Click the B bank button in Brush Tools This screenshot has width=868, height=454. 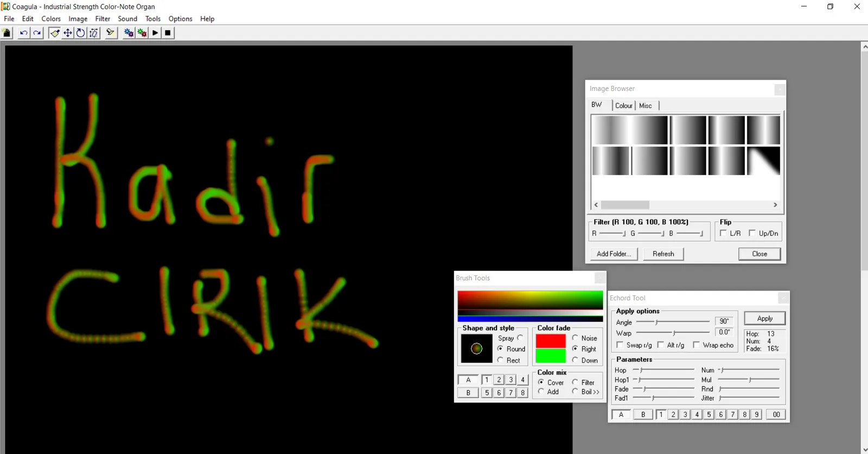click(x=468, y=393)
